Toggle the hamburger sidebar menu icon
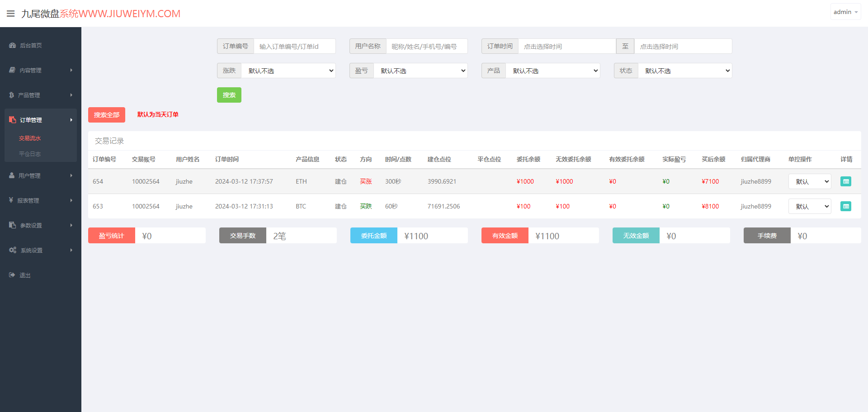The width and height of the screenshot is (868, 412). pos(11,14)
